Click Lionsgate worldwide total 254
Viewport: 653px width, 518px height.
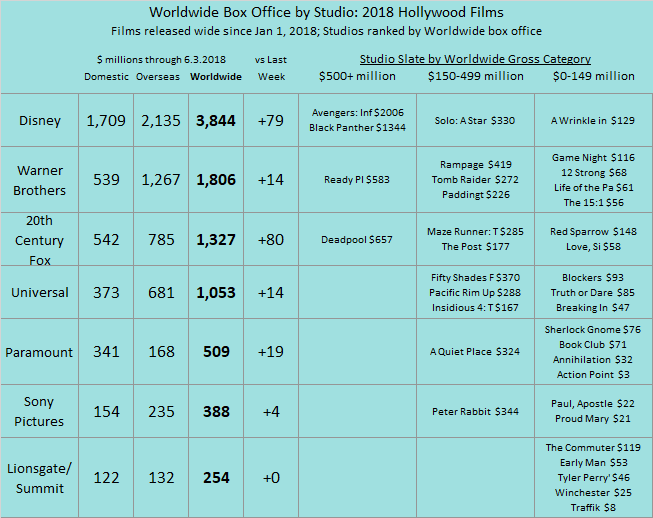(x=216, y=478)
